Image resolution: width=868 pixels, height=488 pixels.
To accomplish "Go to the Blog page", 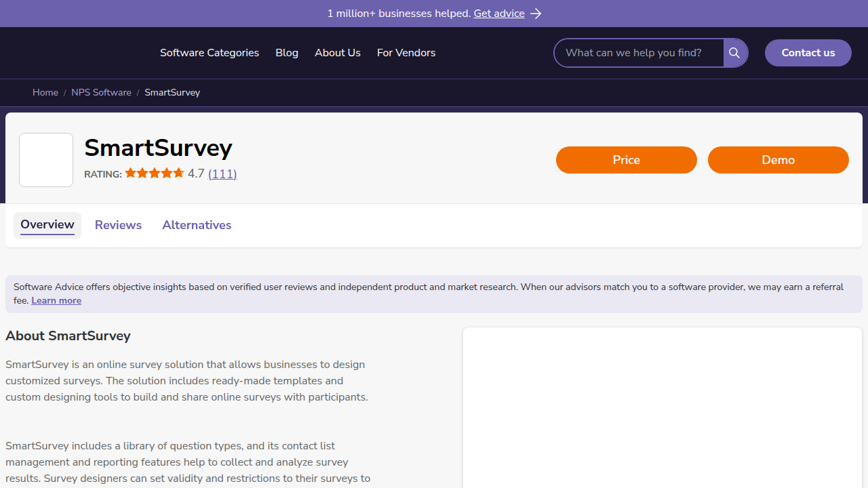I will coord(287,53).
